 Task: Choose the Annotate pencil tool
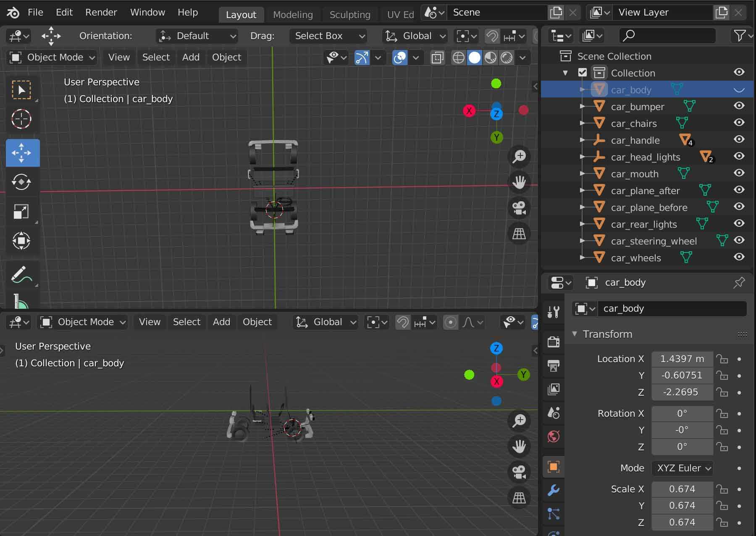(x=21, y=275)
